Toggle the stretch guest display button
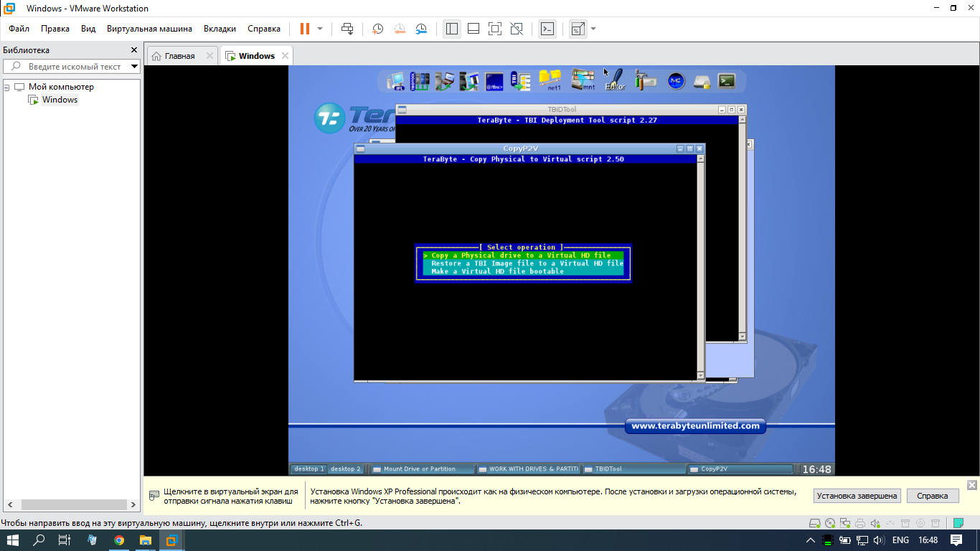Screen dimensions: 980x551 click(x=578, y=29)
